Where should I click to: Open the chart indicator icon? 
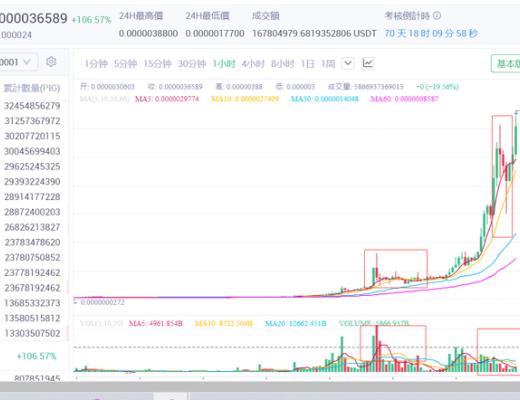(368, 63)
